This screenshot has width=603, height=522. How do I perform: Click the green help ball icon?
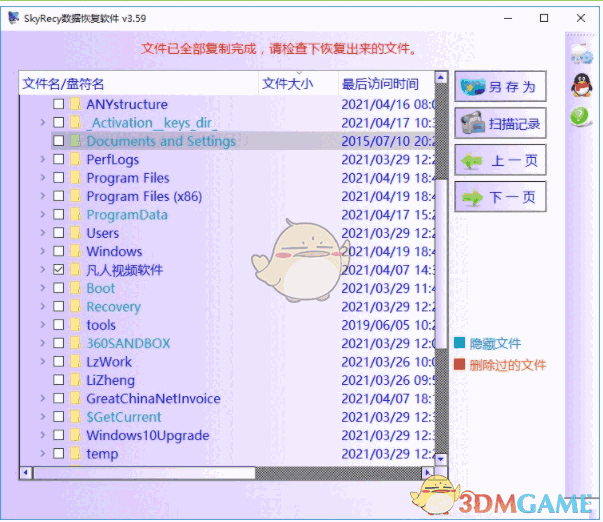coord(580,116)
